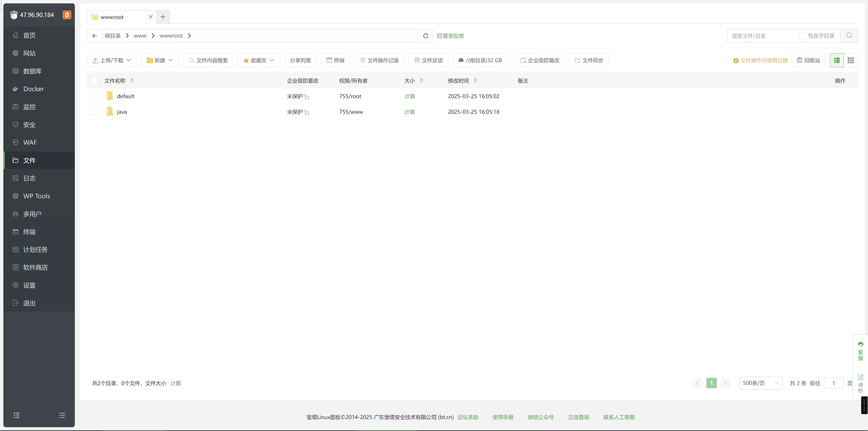The width and height of the screenshot is (868, 431).
Task: Open 文件足迹 file footprint
Action: [x=428, y=60]
